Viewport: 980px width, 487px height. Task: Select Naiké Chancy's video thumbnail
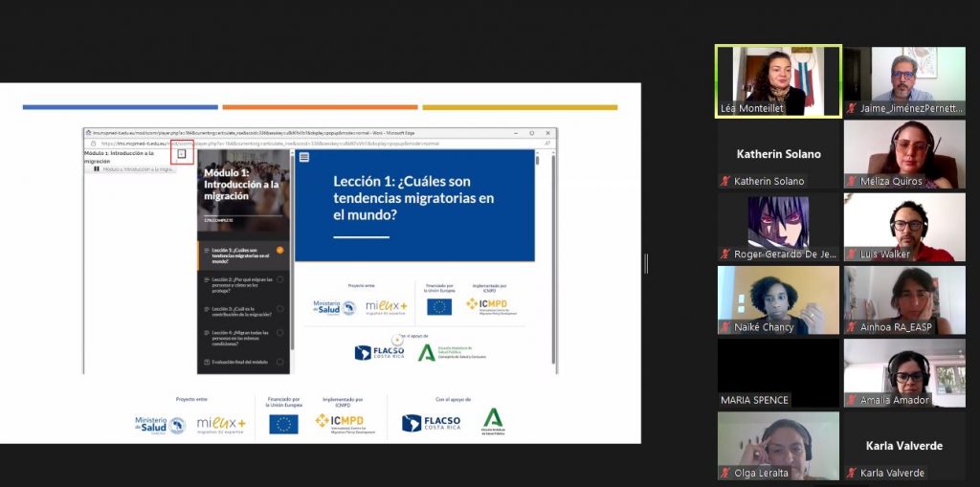(x=778, y=299)
